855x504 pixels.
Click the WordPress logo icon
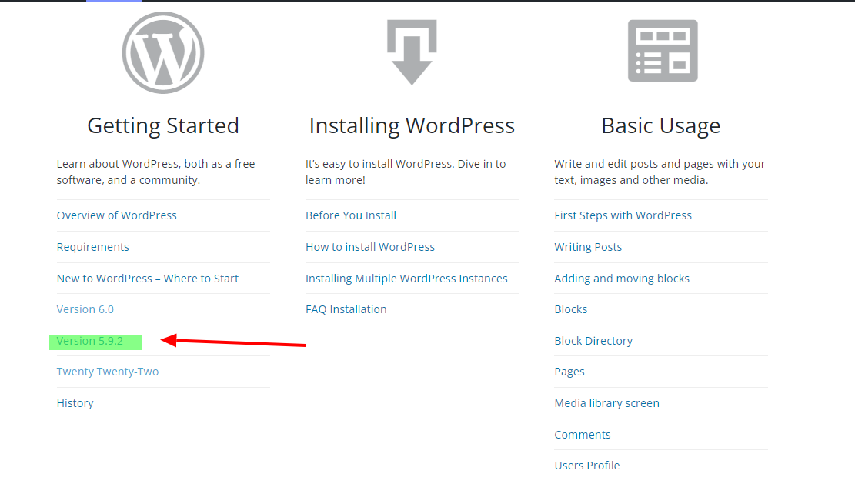(162, 52)
